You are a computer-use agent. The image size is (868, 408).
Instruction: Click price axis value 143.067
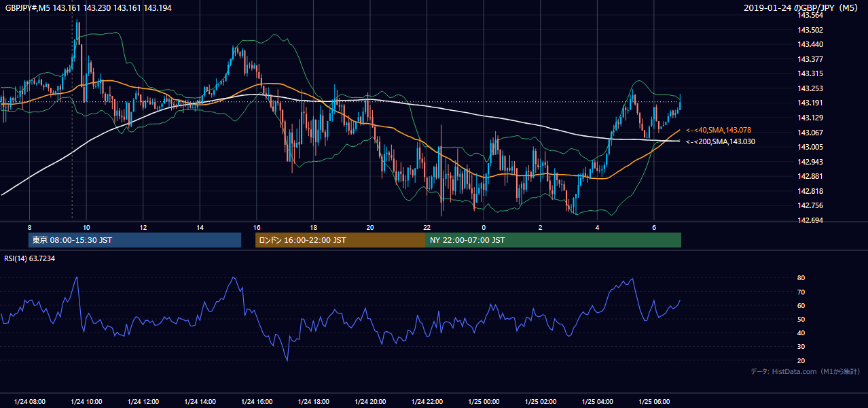pos(811,133)
